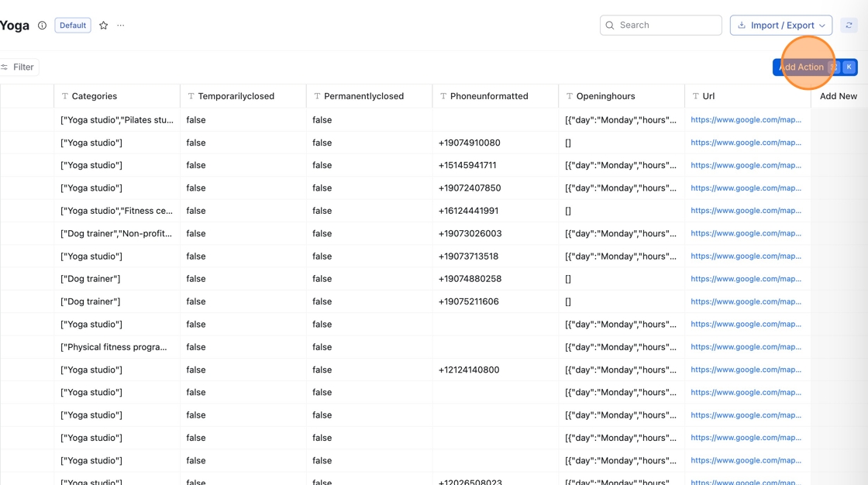Select phone cell +12124140800
The image size is (868, 485).
tap(495, 370)
